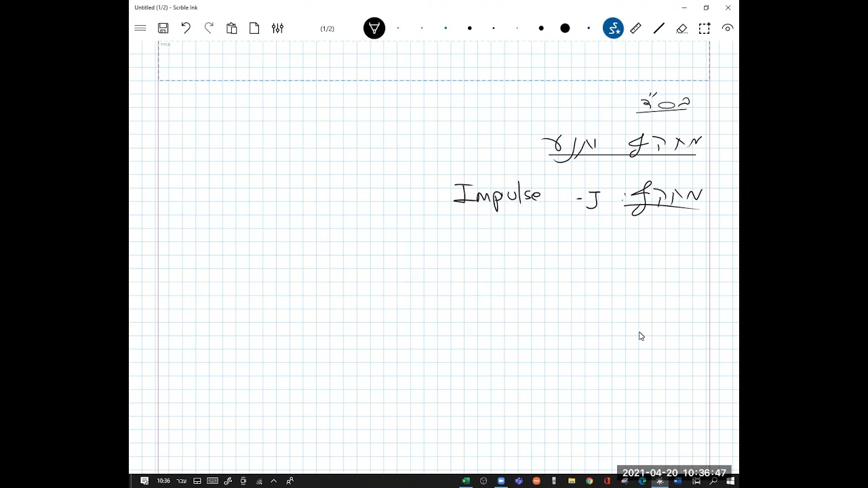Open the Windows Ink pen icon
This screenshot has width=868, height=488.
[x=228, y=481]
